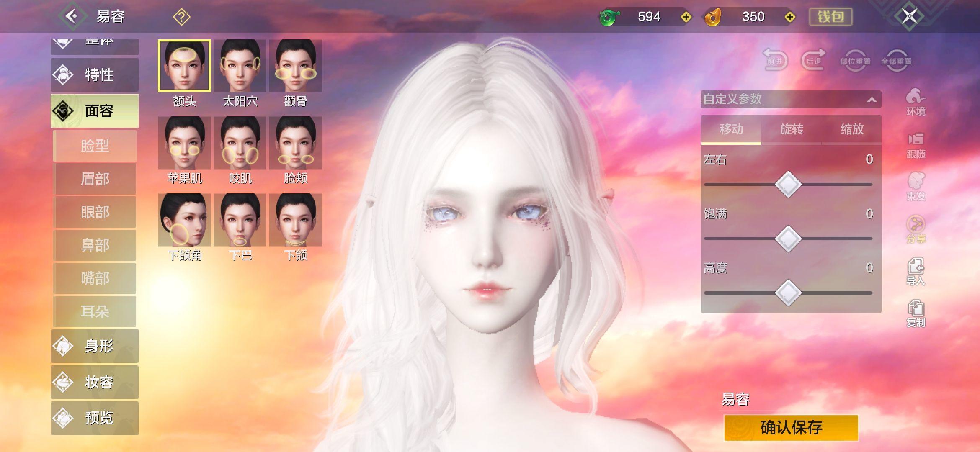
Task: Switch to the 旋转 tab
Action: [x=791, y=129]
